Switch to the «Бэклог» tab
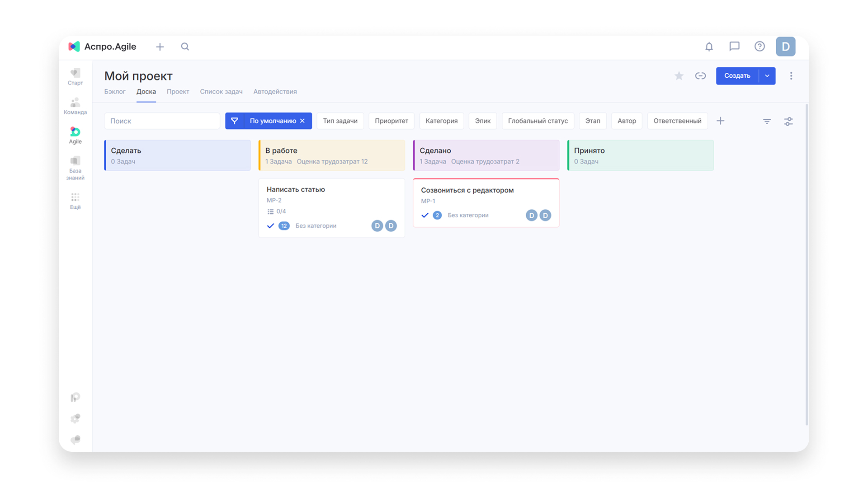 pos(115,91)
